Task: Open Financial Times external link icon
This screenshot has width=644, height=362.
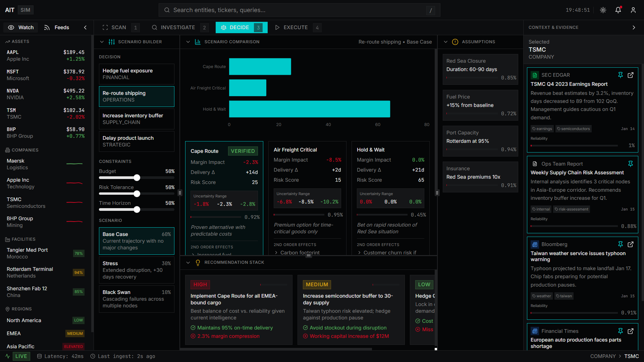Action: click(x=631, y=331)
